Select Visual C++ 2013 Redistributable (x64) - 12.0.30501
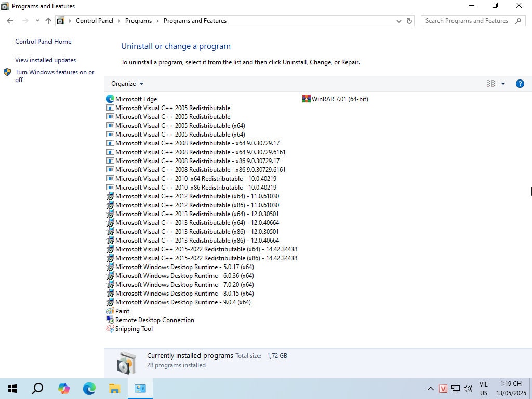The width and height of the screenshot is (532, 399). click(193, 214)
